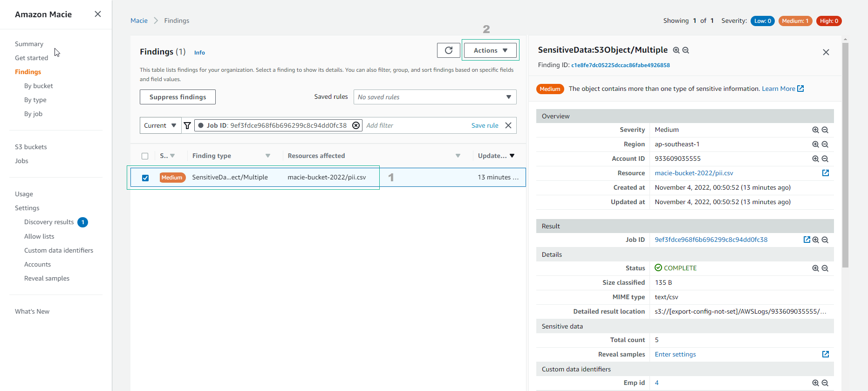
Task: Open Resource external link icon
Action: (x=825, y=173)
